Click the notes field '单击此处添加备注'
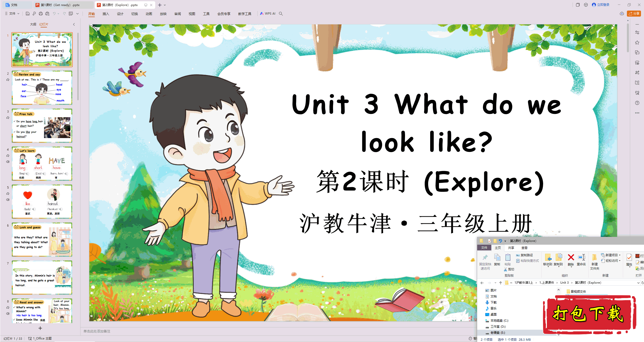 (x=97, y=331)
